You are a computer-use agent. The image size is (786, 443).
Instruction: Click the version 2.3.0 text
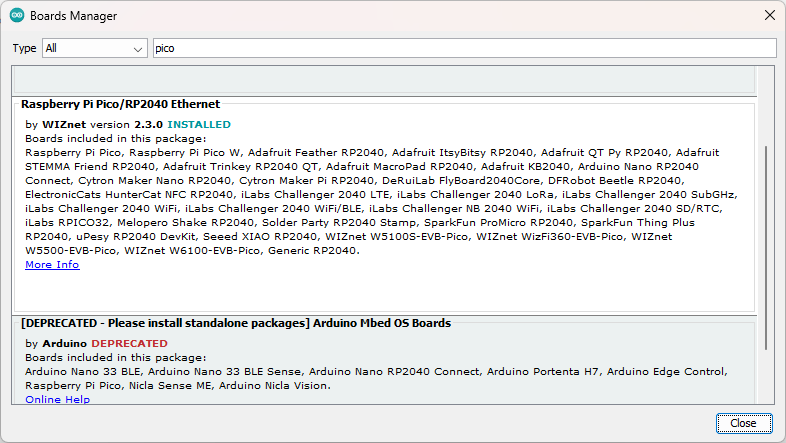tap(134, 125)
